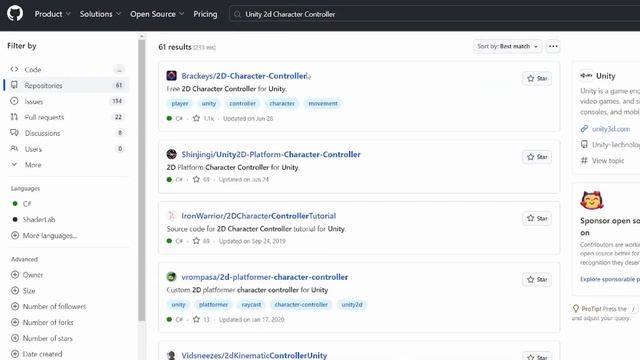640x360 pixels.
Task: Open the Solutions dropdown menu
Action: (100, 14)
